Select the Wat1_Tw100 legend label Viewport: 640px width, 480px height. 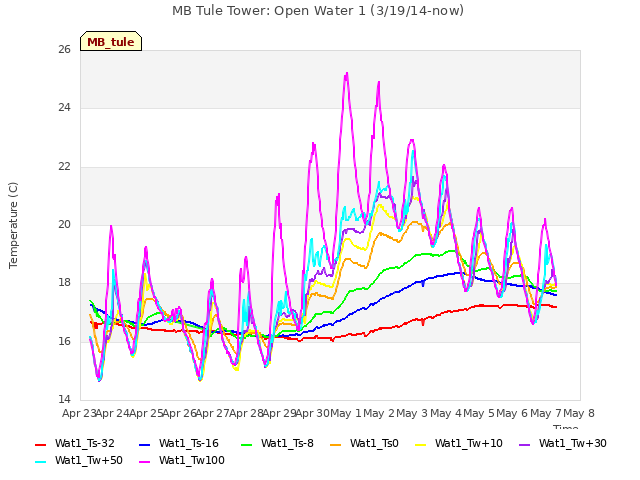pyautogui.click(x=191, y=461)
